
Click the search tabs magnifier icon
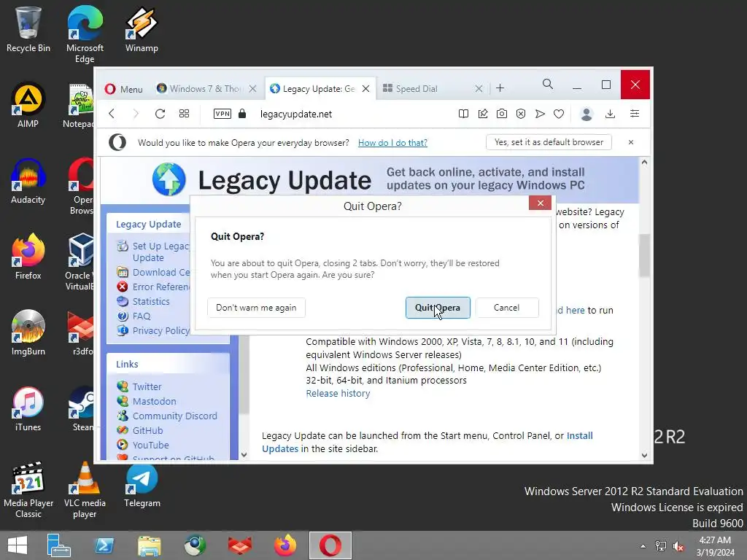coord(547,85)
